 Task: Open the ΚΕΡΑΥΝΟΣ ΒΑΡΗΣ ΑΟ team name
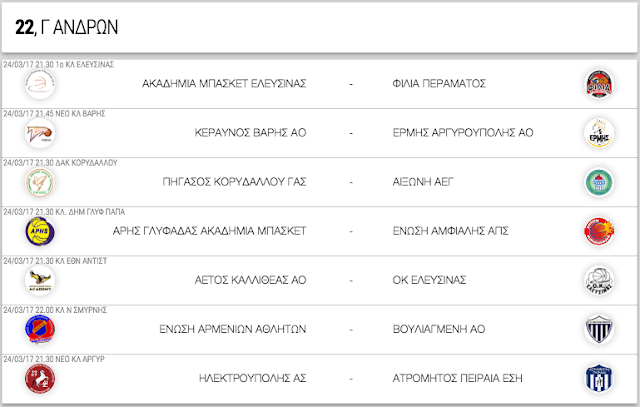pyautogui.click(x=250, y=133)
